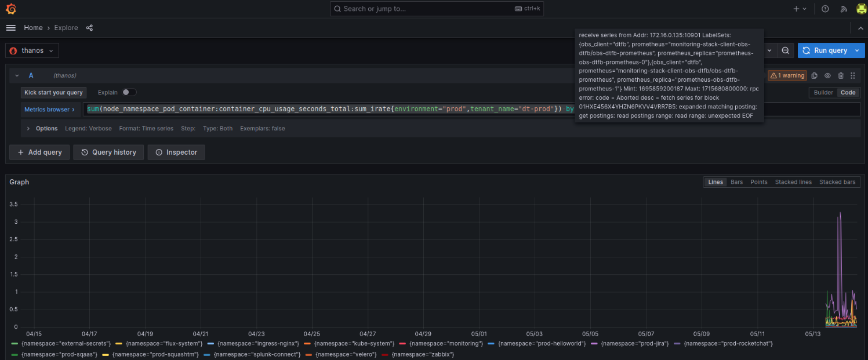This screenshot has width=868, height=360.
Task: Switch query editor to Builder mode
Action: (823, 92)
